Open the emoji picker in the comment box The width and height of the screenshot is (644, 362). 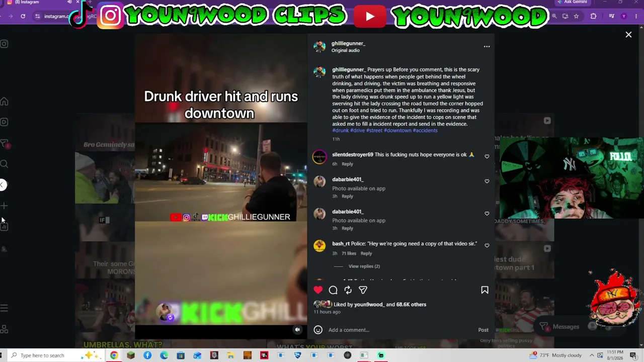318,330
